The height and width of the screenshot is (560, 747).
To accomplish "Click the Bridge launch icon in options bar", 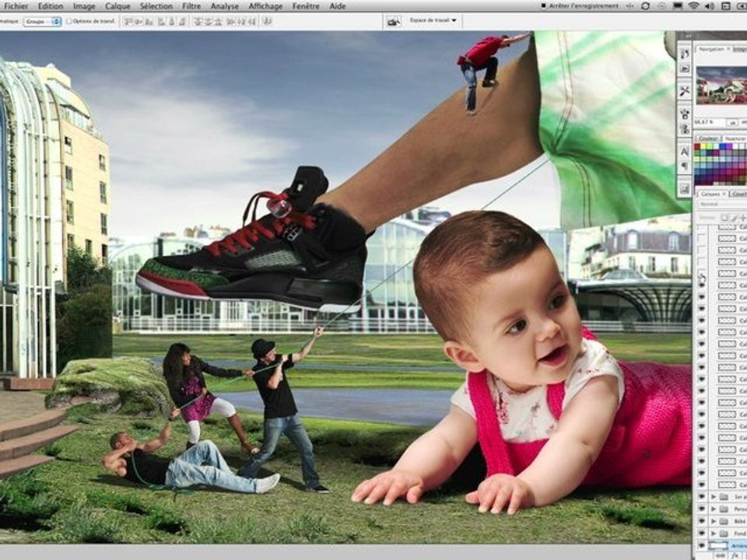I will pyautogui.click(x=395, y=22).
